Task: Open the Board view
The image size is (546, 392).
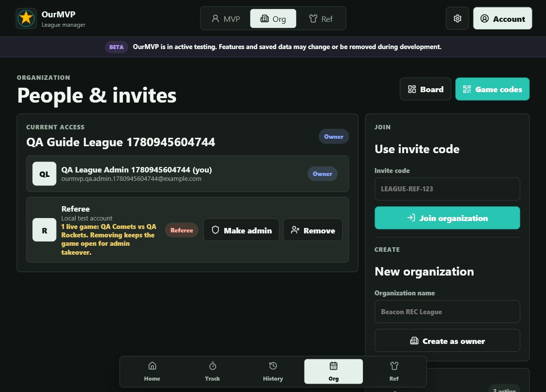Action: [425, 89]
